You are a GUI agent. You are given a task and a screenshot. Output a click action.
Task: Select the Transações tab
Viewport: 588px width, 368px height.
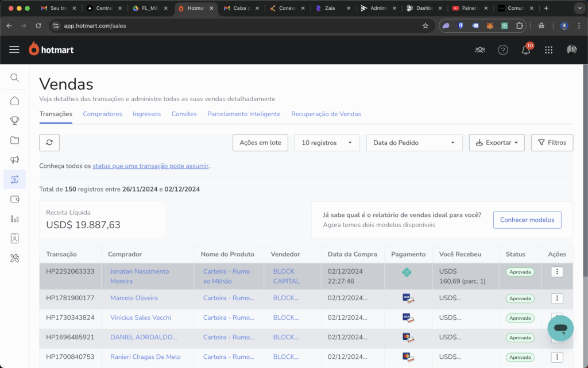(56, 114)
